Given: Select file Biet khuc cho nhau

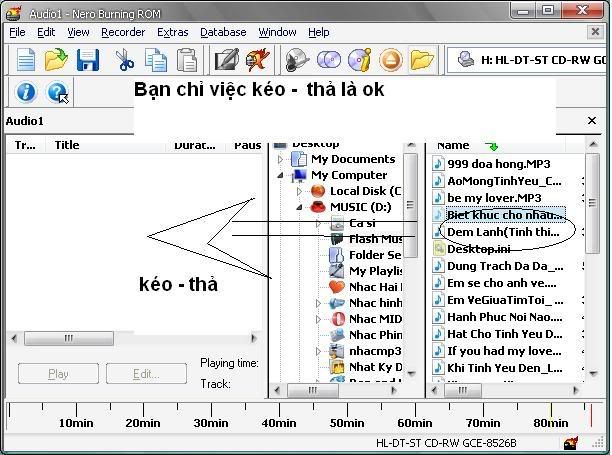Looking at the screenshot, I should pyautogui.click(x=505, y=215).
